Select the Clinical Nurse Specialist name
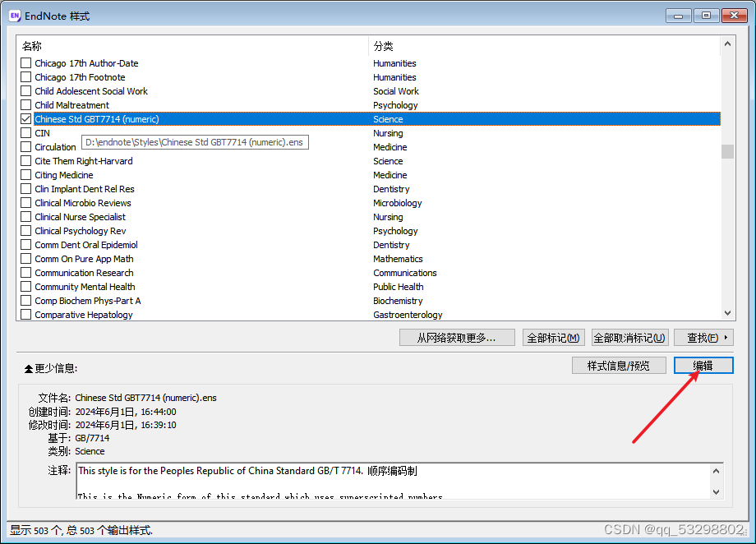 (80, 217)
